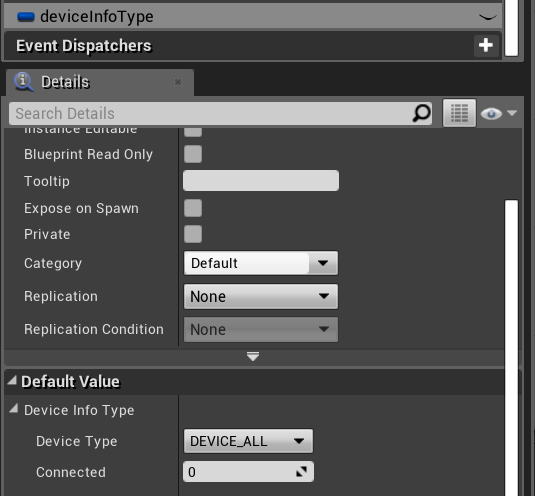Click the Details panel info magnifier icon

(23, 82)
